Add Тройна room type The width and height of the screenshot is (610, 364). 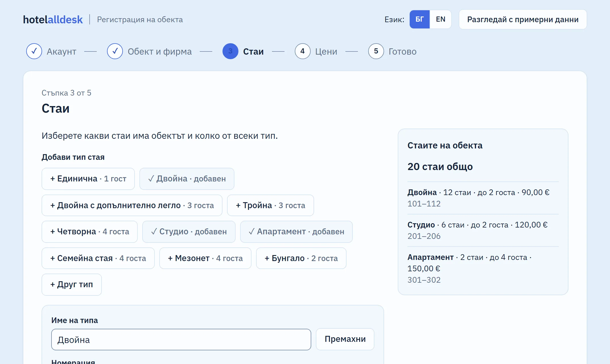tap(271, 205)
